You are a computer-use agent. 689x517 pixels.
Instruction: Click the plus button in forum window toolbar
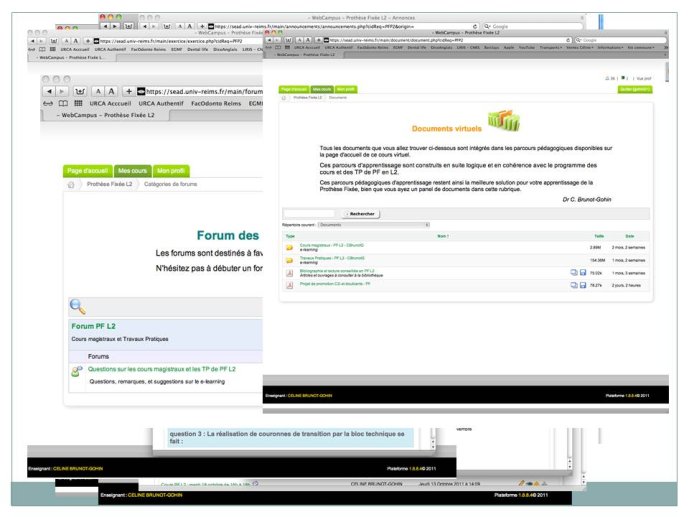[129, 91]
